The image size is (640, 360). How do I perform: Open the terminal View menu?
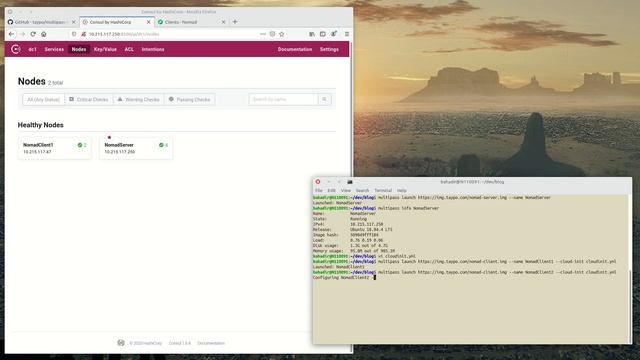pos(346,191)
